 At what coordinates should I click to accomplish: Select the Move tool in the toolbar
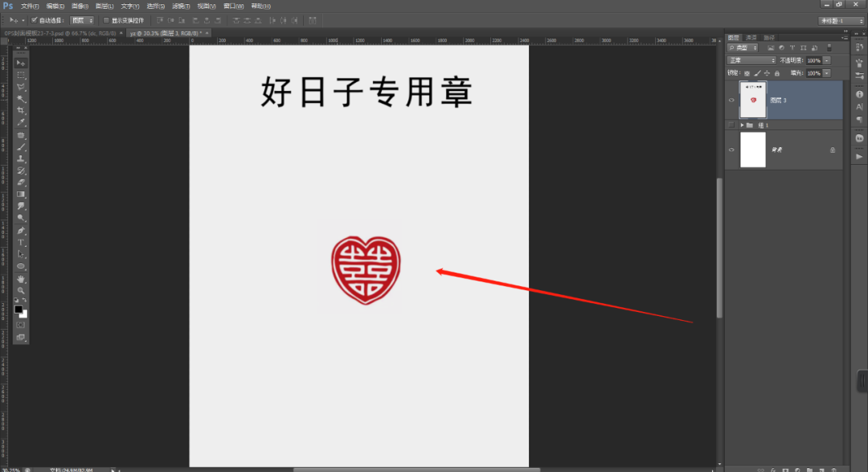(20, 62)
